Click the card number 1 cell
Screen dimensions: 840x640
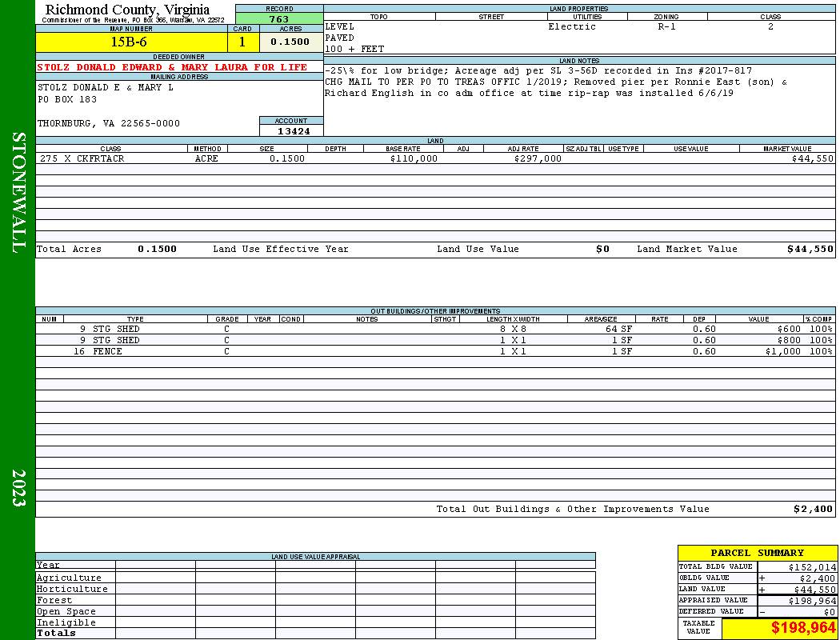(x=242, y=42)
